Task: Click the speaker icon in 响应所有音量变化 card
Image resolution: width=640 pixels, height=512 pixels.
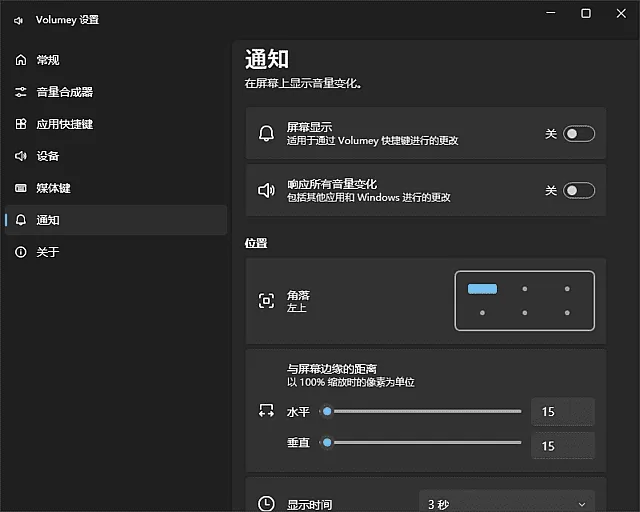Action: click(x=267, y=190)
